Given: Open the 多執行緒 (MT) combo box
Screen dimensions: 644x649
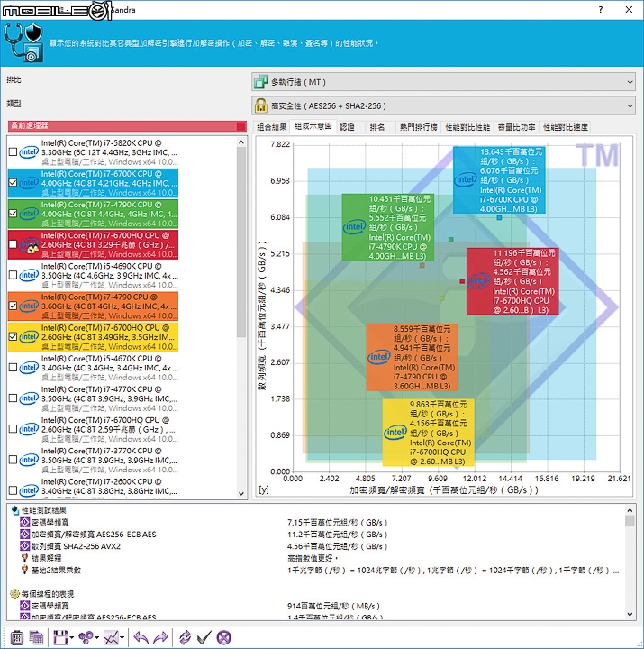Looking at the screenshot, I should [x=443, y=82].
